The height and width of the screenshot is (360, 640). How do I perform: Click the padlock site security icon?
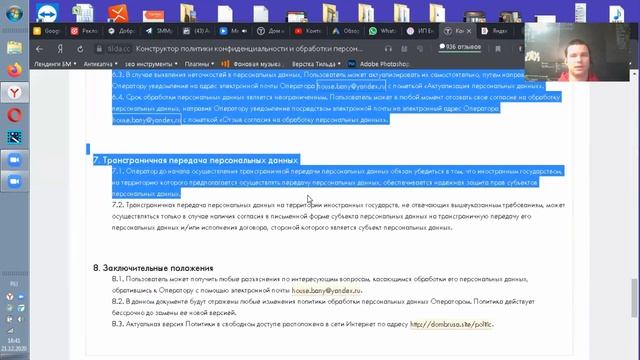[x=99, y=49]
